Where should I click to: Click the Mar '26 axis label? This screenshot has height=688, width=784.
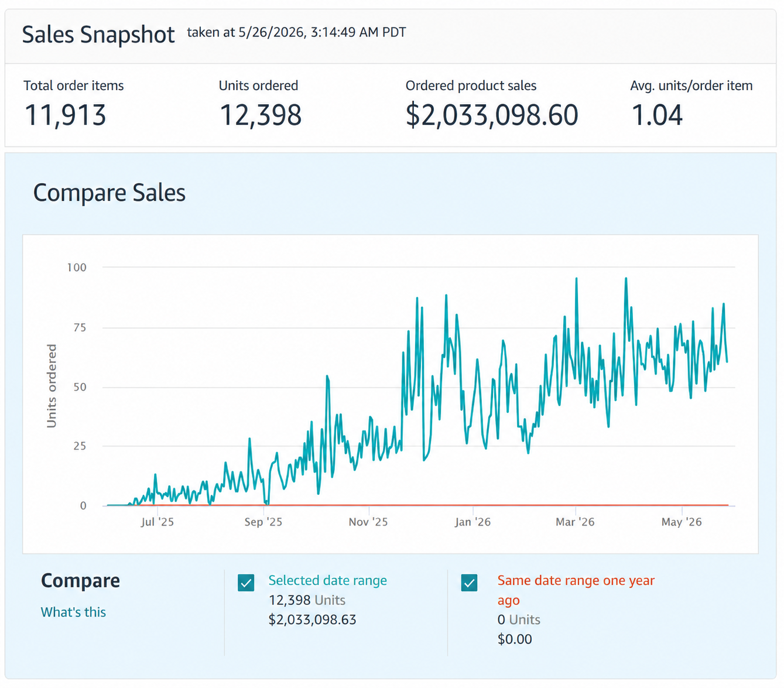point(575,522)
